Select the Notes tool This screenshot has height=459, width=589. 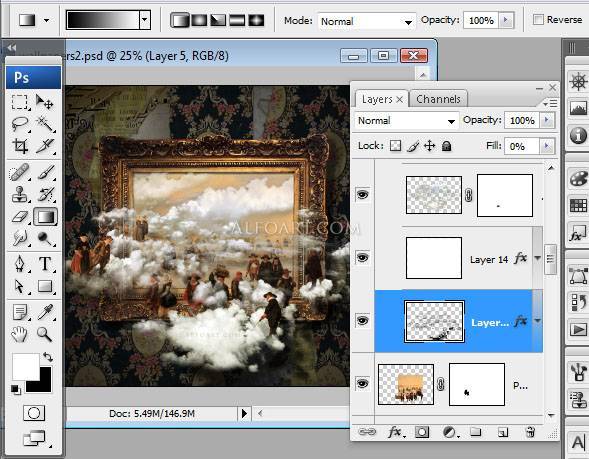(20, 312)
